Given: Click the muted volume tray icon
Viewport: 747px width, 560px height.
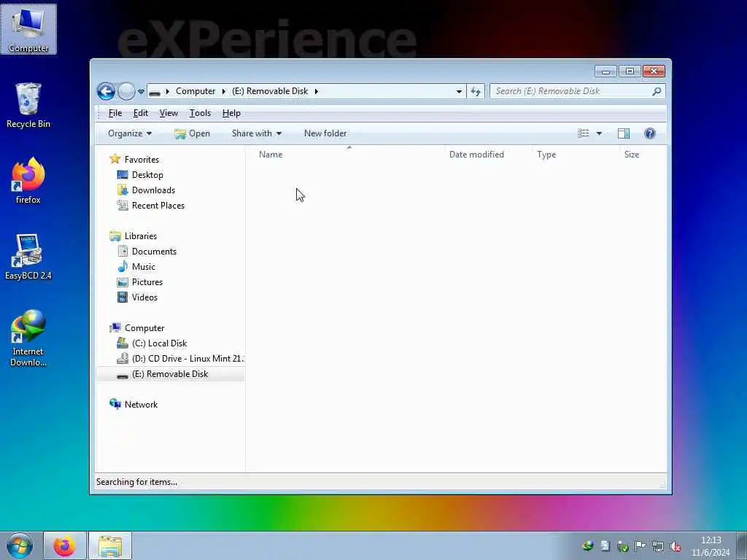Looking at the screenshot, I should tap(675, 546).
